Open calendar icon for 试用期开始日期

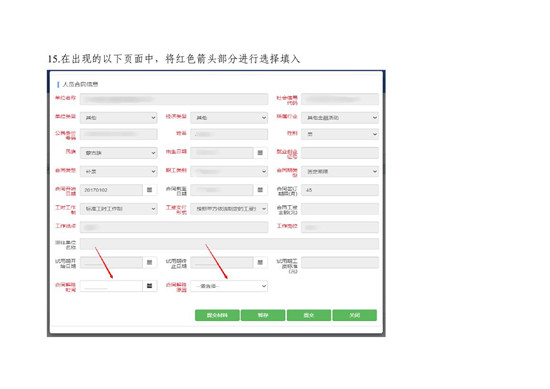click(x=149, y=262)
